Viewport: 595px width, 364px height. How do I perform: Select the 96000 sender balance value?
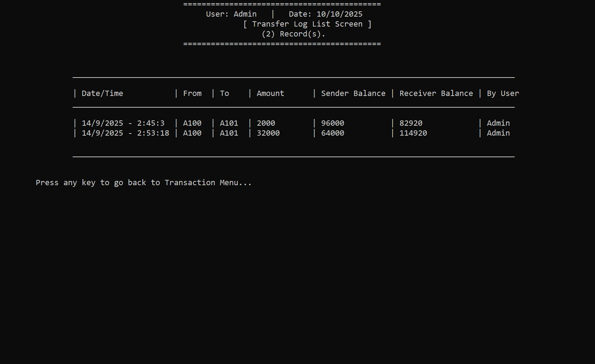333,123
